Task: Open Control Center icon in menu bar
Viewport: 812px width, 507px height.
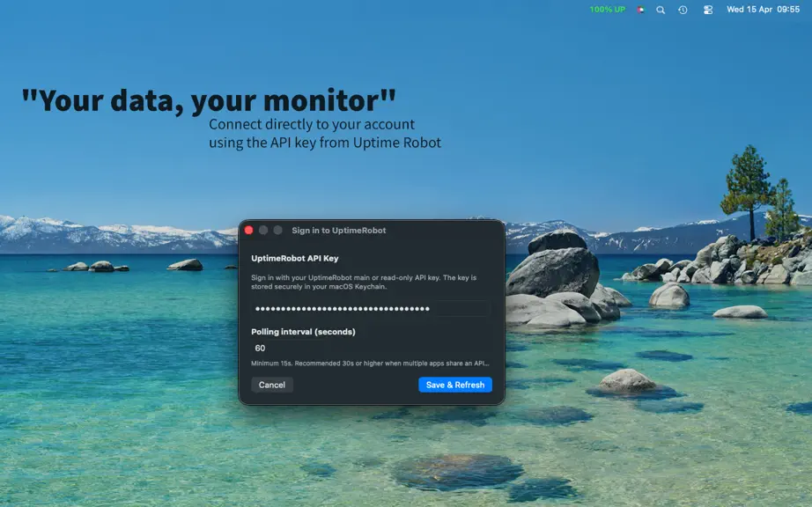Action: 708,10
